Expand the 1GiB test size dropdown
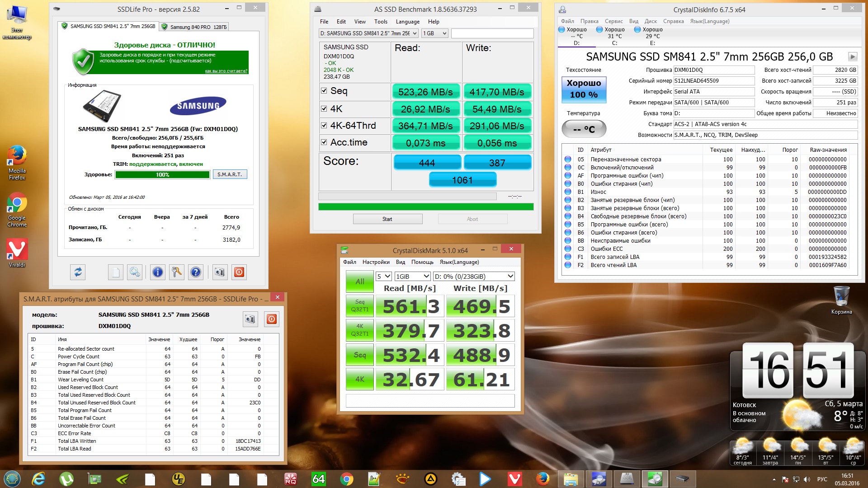 (412, 276)
